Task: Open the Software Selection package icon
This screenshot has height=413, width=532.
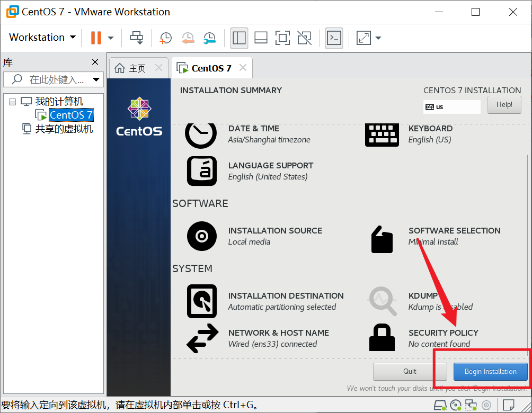Action: coord(382,239)
